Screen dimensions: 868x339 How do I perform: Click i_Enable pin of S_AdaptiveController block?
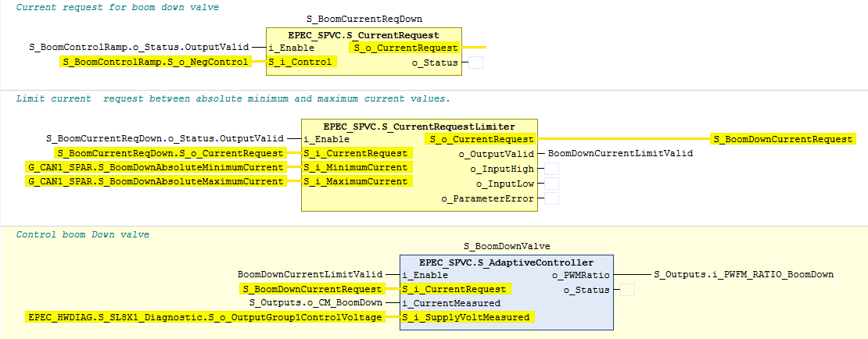pos(425,274)
